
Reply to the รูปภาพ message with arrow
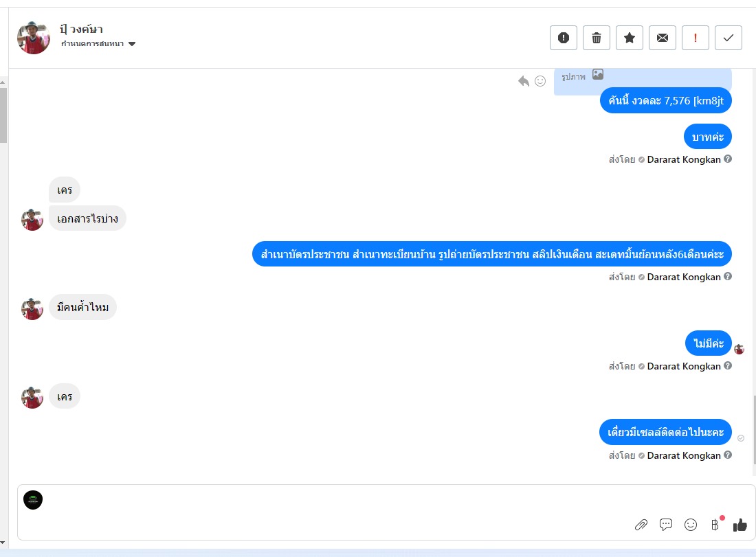tap(524, 81)
